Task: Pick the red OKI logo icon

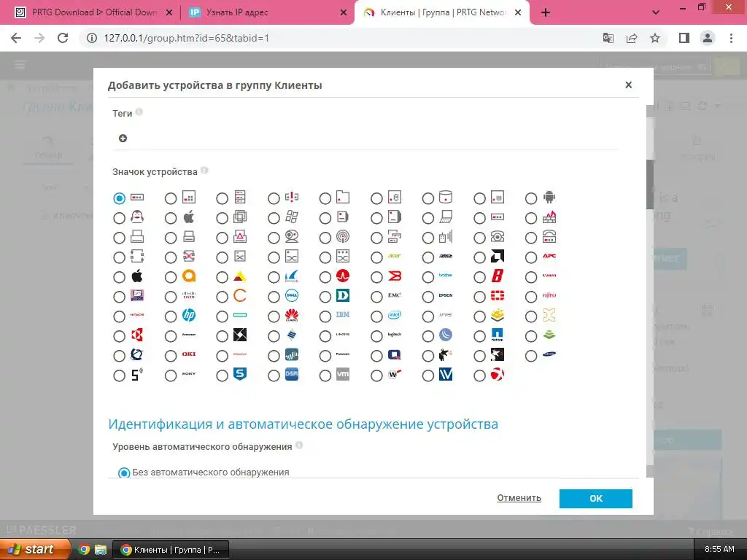Action: pos(189,354)
